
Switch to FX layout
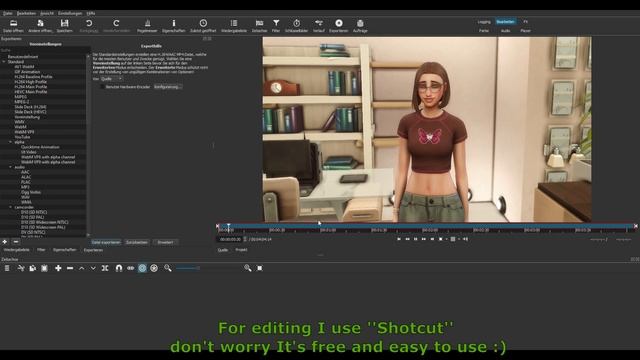pyautogui.click(x=525, y=22)
